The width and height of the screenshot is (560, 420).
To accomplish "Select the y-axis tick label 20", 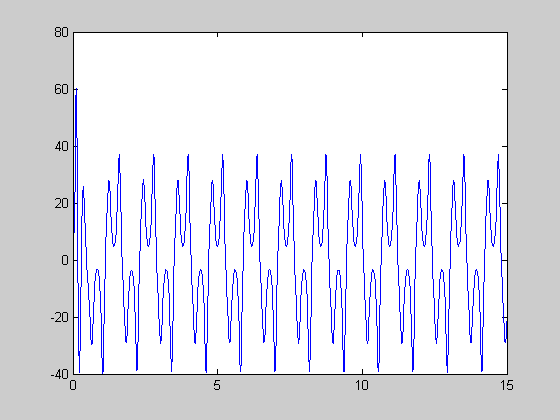I will (x=61, y=204).
